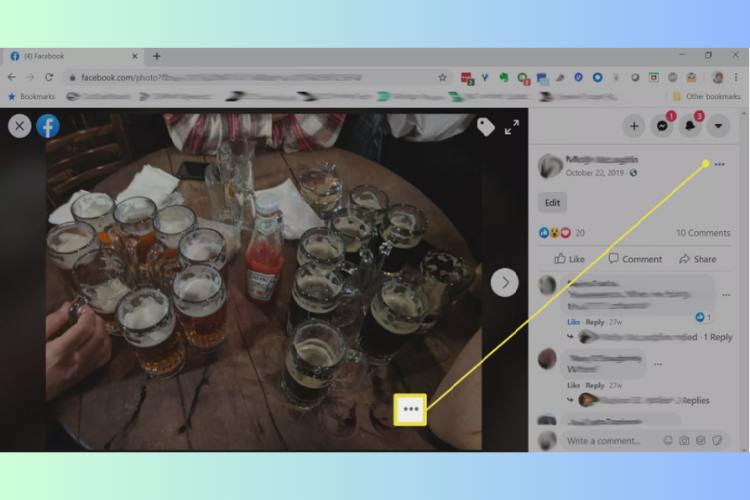Open post options three-dot menu
The width and height of the screenshot is (750, 500).
point(719,164)
